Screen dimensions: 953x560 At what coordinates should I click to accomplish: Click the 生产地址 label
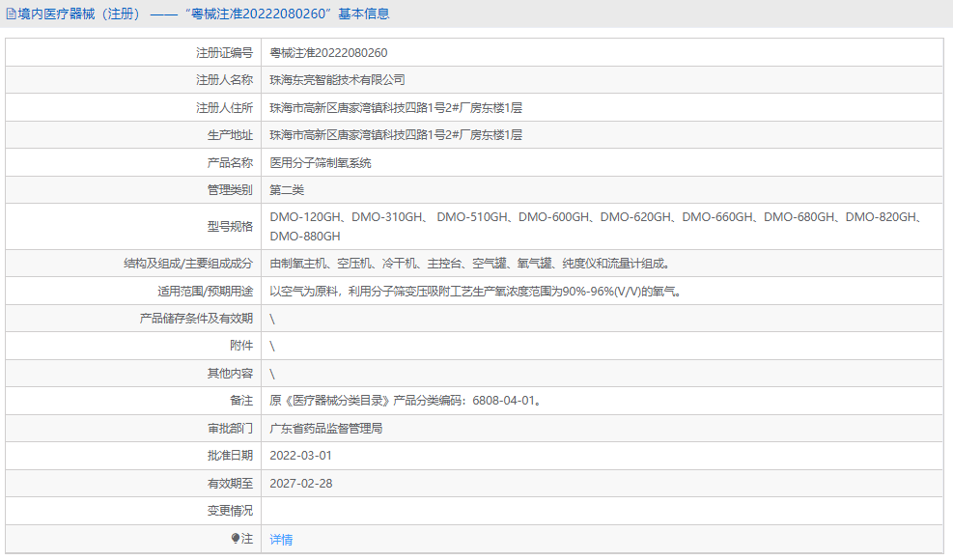(x=230, y=135)
